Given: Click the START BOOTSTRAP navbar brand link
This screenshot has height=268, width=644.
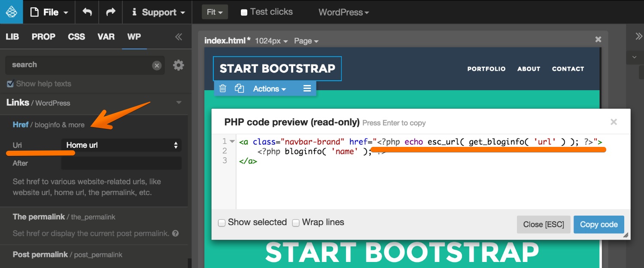Looking at the screenshot, I should 277,69.
